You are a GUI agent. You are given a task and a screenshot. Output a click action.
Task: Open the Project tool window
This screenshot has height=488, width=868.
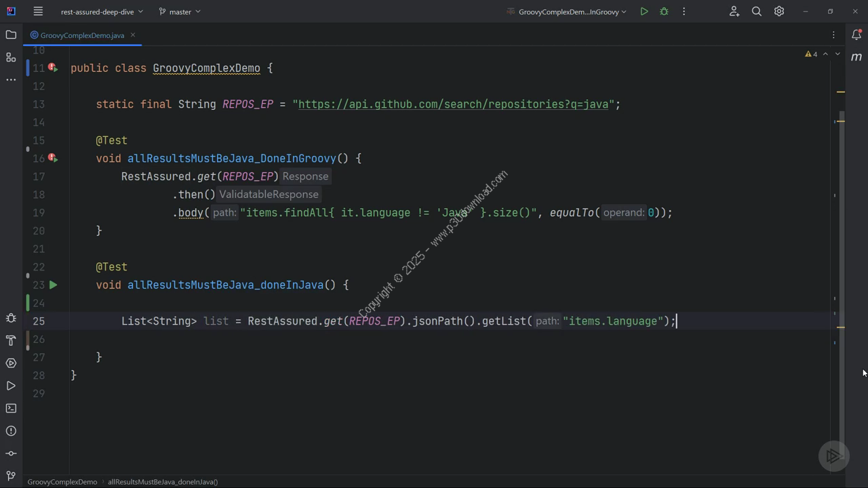pyautogui.click(x=11, y=35)
